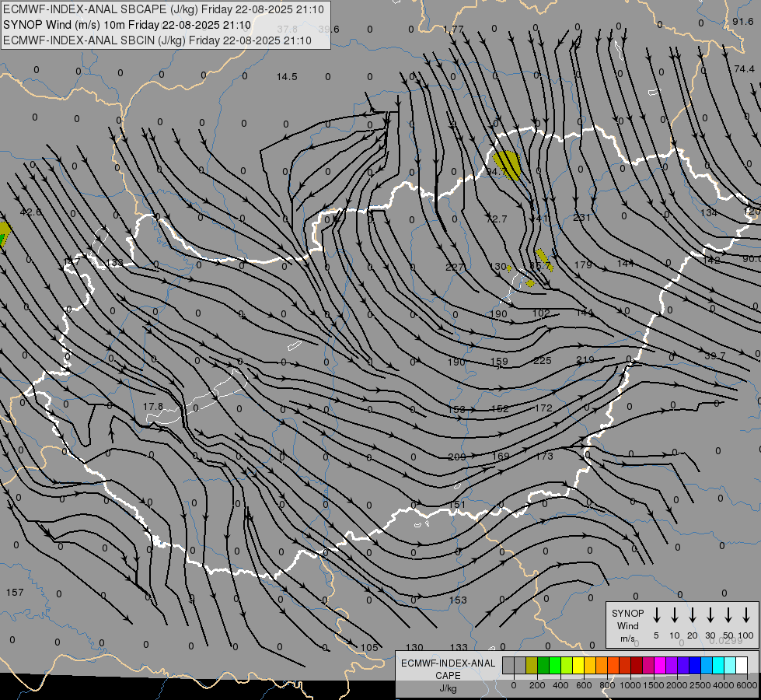Click the 1000 tick label on colorbar
This screenshot has height=700, width=761.
click(630, 685)
